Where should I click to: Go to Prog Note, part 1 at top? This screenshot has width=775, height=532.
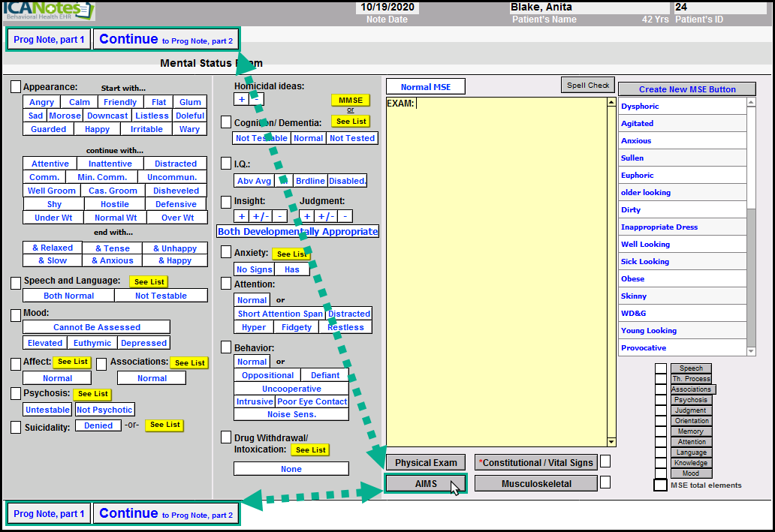[49, 40]
